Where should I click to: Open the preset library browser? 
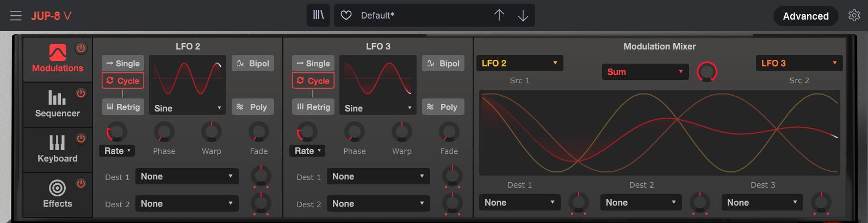[x=319, y=15]
